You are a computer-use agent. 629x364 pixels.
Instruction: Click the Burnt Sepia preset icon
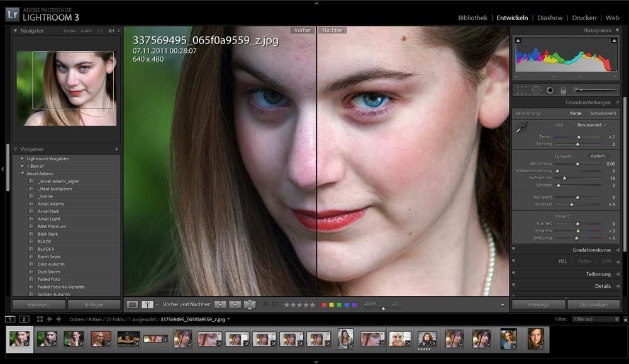(x=31, y=256)
